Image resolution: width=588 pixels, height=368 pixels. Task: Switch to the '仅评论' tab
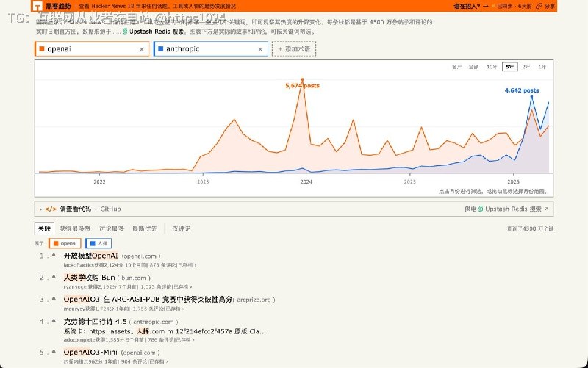[181, 228]
